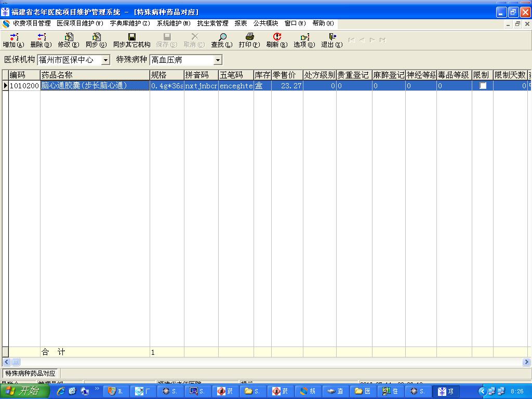
Task: Switch to taskbar folder window labeled 医
Action: point(363,391)
